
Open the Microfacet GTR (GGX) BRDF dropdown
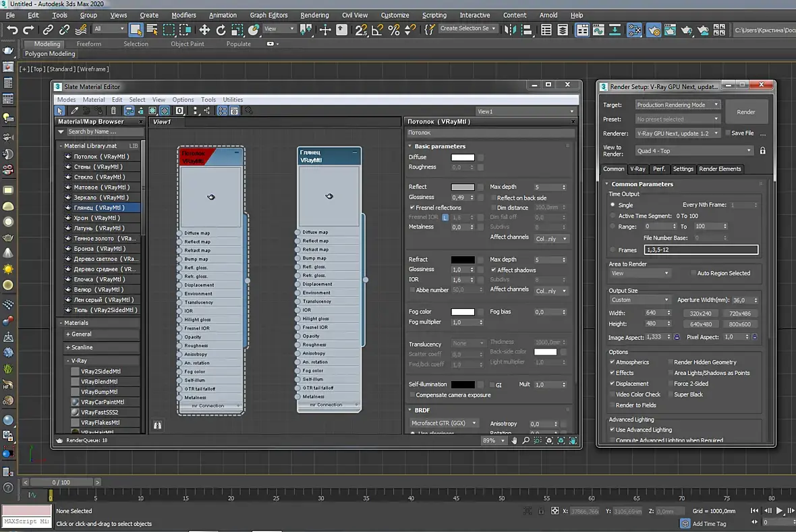click(x=444, y=423)
